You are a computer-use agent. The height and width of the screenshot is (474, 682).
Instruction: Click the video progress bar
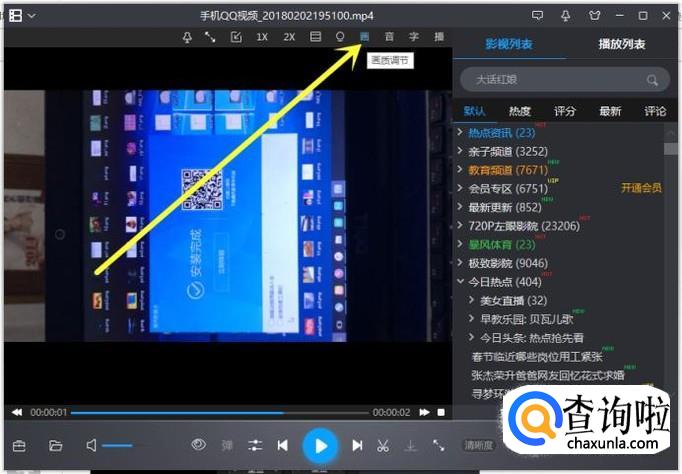tap(220, 412)
